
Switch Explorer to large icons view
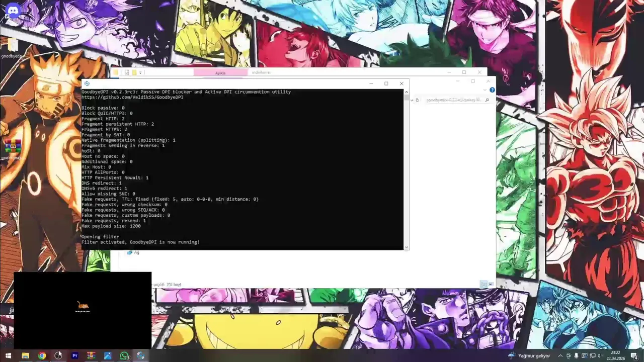(x=491, y=284)
